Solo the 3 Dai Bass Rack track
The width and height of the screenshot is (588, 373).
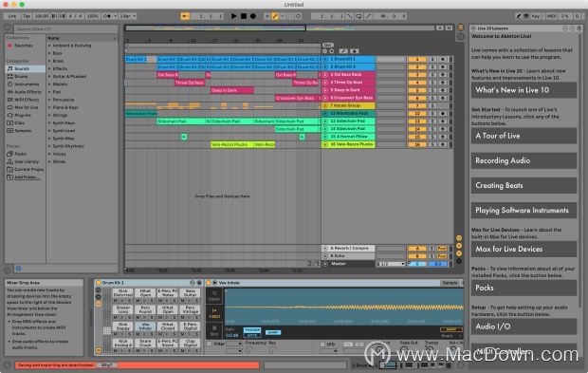[x=432, y=75]
